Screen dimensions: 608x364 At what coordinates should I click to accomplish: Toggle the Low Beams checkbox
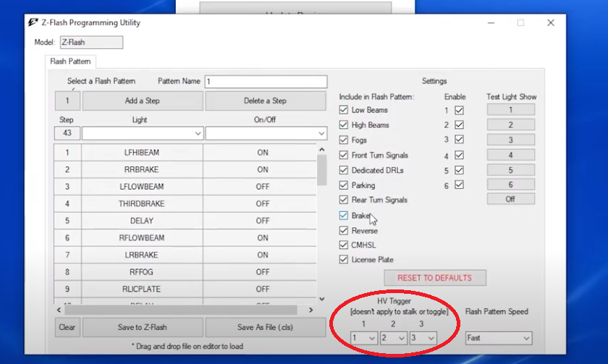344,110
